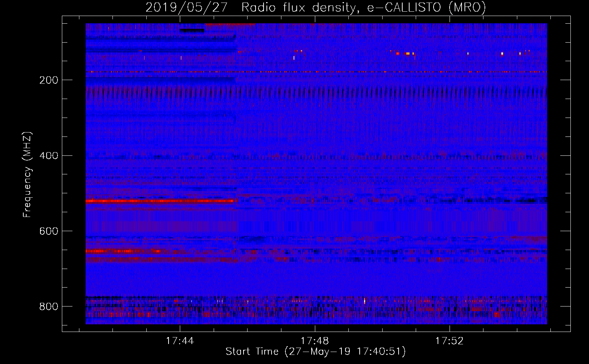589x364 pixels.
Task: Click the '800' frequency tick label
Action: coord(49,306)
